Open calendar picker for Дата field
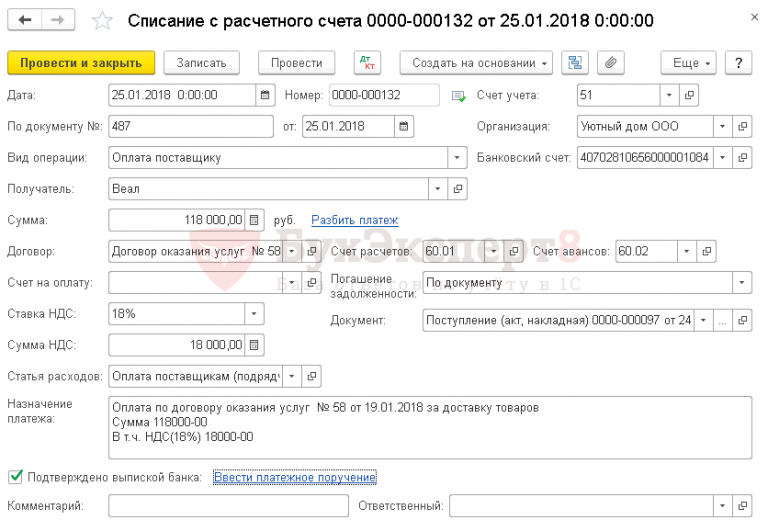 (x=265, y=95)
